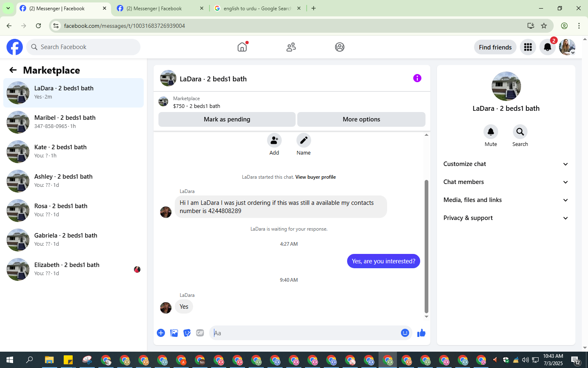Go back using Marketplace back arrow
This screenshot has width=588, height=368.
[13, 70]
